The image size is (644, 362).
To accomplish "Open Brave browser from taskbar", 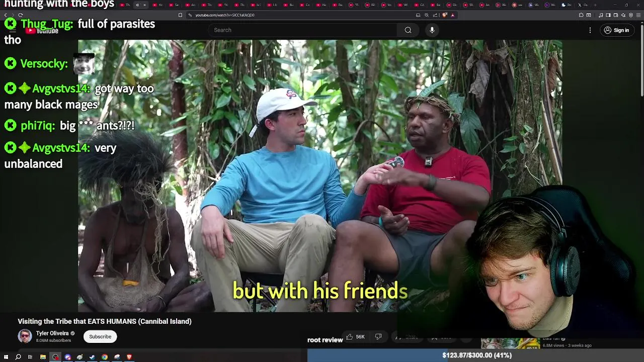I will (129, 357).
